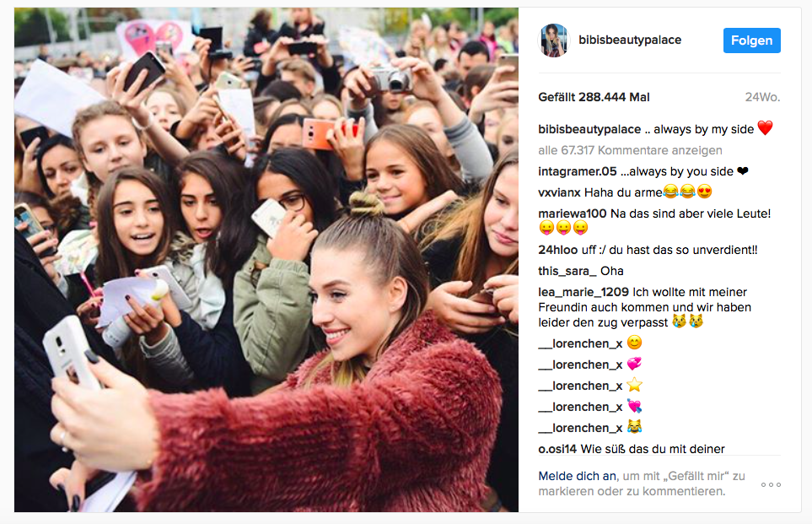This screenshot has width=812, height=524.
Task: Click the Melde dich an login link
Action: pos(577,476)
